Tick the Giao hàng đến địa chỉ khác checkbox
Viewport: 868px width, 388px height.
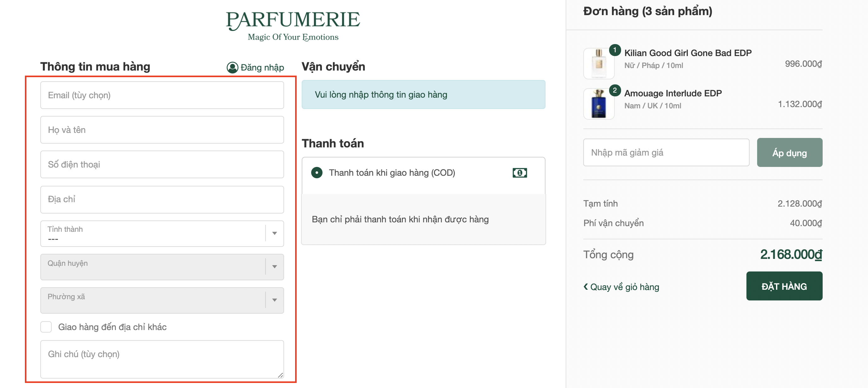[x=46, y=327]
